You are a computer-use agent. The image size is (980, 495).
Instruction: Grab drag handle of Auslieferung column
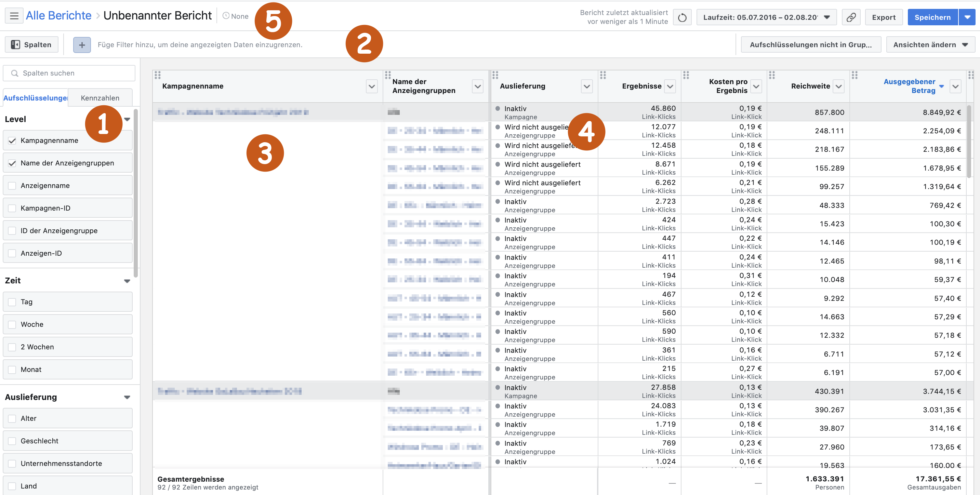(495, 75)
